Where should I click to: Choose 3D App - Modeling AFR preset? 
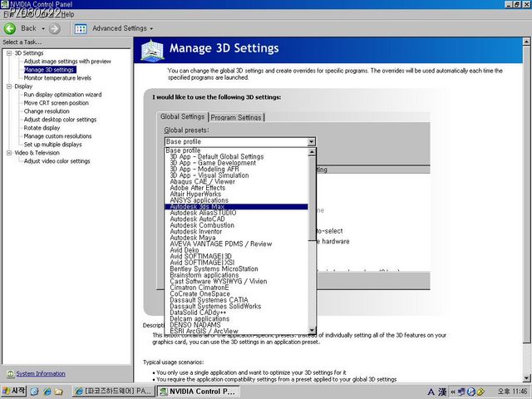(236, 169)
